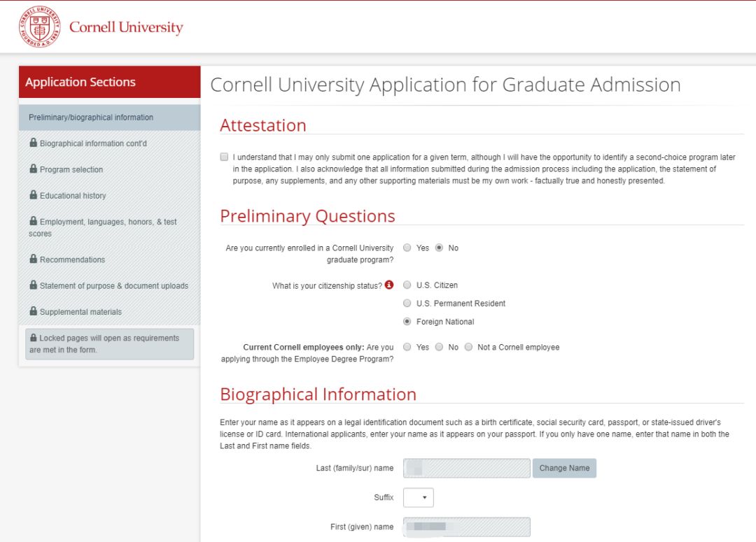Open Biographical information cont'd section

[109, 143]
